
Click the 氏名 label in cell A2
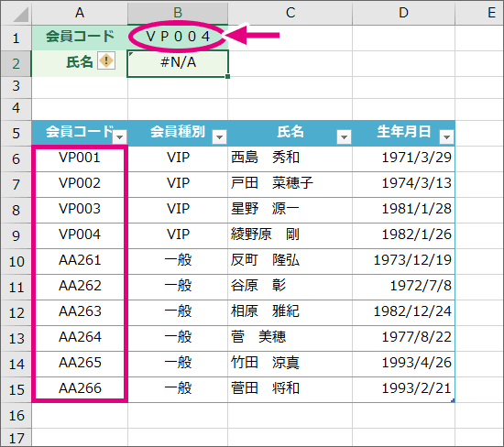pos(80,61)
